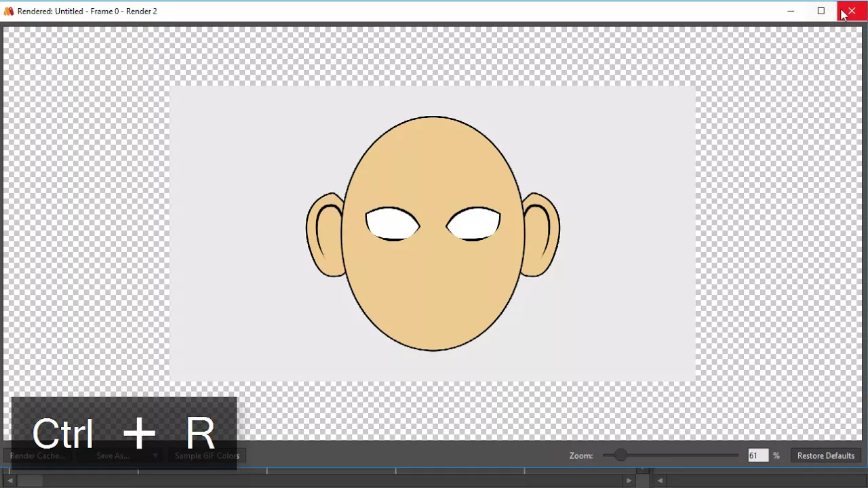Click the left horizontal scrollbar thumb
This screenshot has height=488, width=868.
[29, 481]
